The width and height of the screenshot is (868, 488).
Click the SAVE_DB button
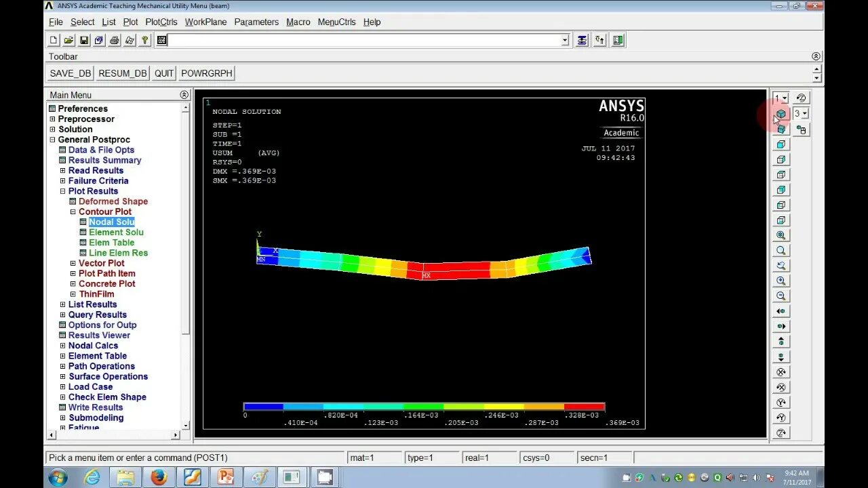[x=71, y=73]
